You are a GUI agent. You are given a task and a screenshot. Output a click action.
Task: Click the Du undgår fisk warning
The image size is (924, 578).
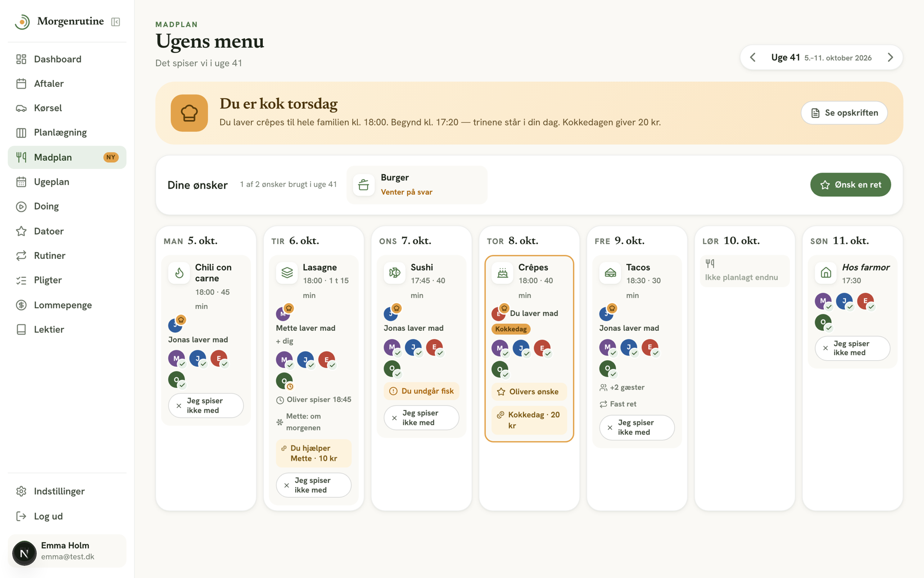421,391
